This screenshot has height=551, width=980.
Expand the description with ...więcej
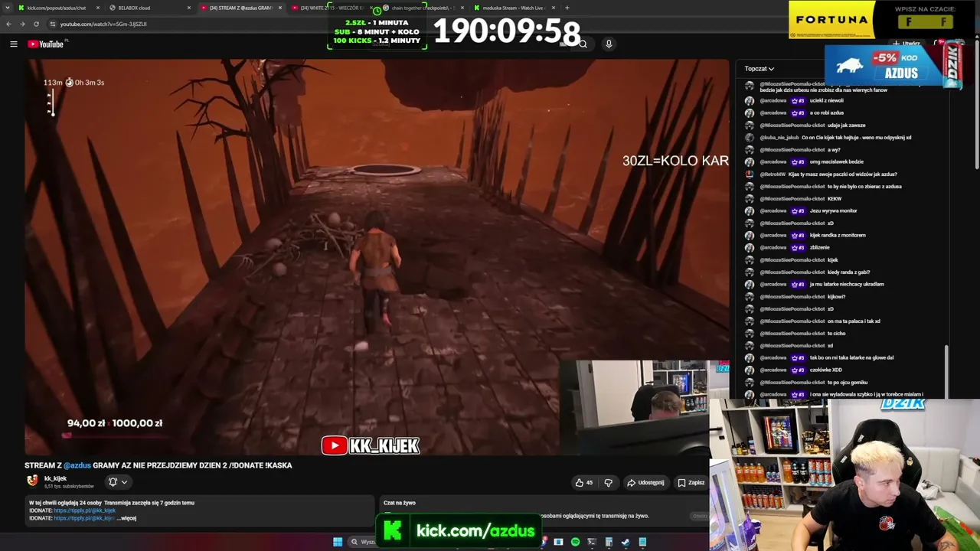(x=127, y=518)
